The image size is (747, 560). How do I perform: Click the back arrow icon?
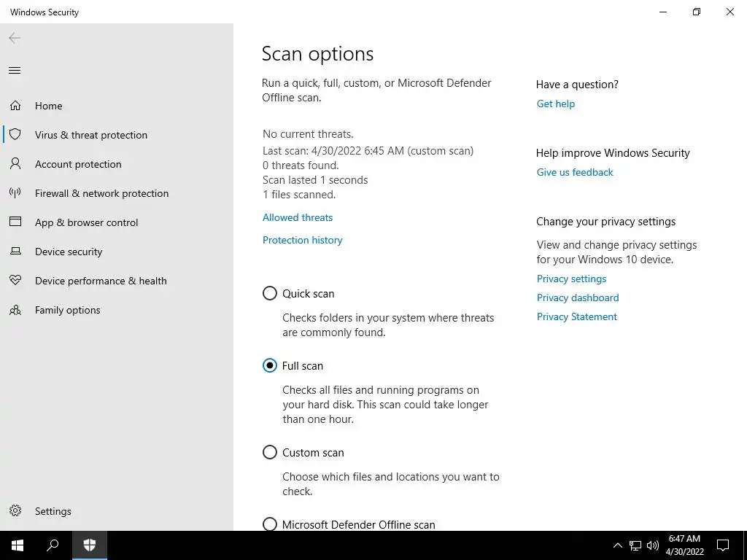15,38
